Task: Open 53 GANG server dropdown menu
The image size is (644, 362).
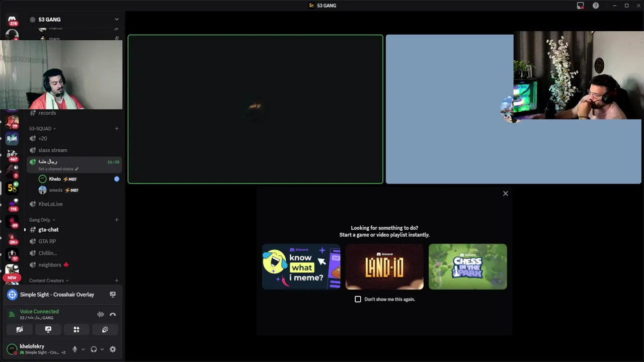Action: [x=116, y=20]
